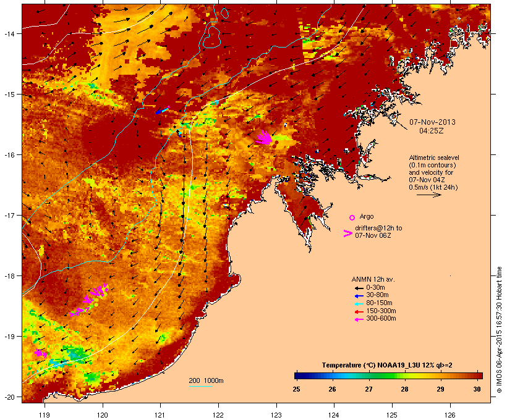Click the '30-80m' depth label
The image size is (507, 420).
pyautogui.click(x=377, y=295)
